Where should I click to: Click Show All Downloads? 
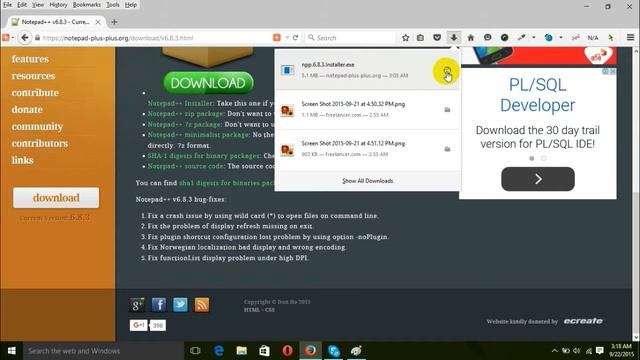pyautogui.click(x=367, y=181)
